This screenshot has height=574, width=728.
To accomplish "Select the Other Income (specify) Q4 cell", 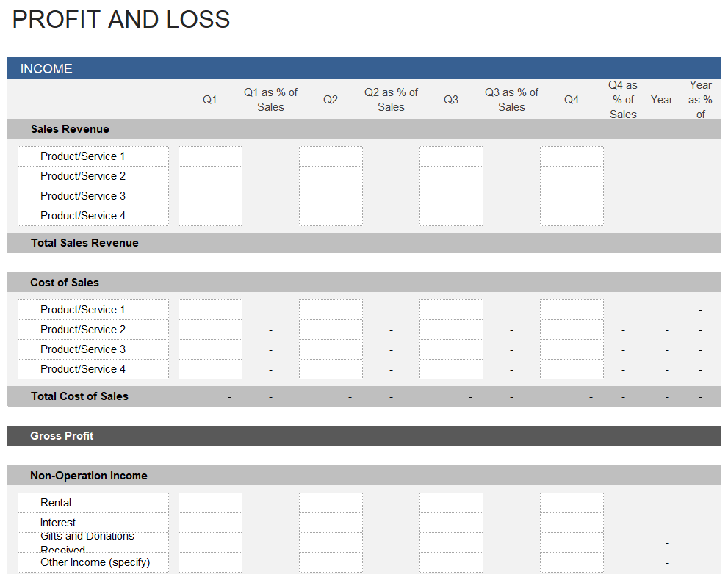I will (x=572, y=562).
